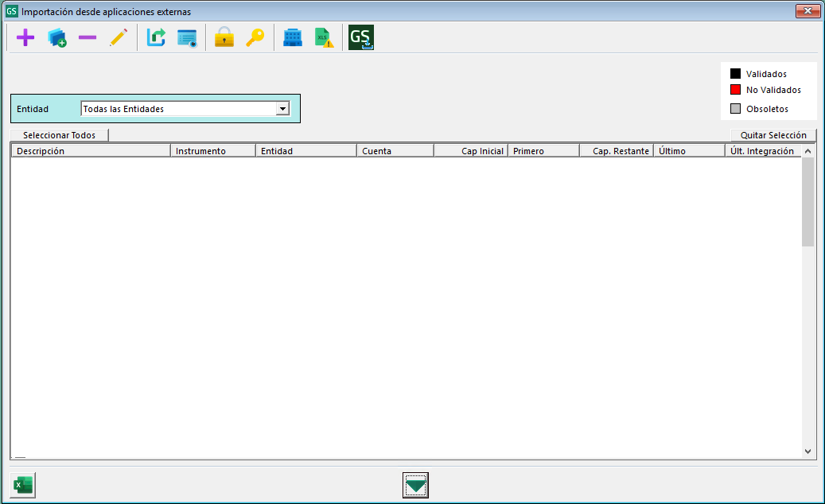Sort by the Cap Inicial column header

point(471,151)
